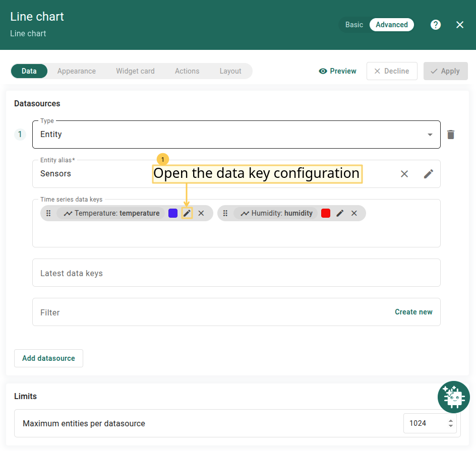This screenshot has width=476, height=451.
Task: Clear the Sensors entity alias
Action: 404,174
